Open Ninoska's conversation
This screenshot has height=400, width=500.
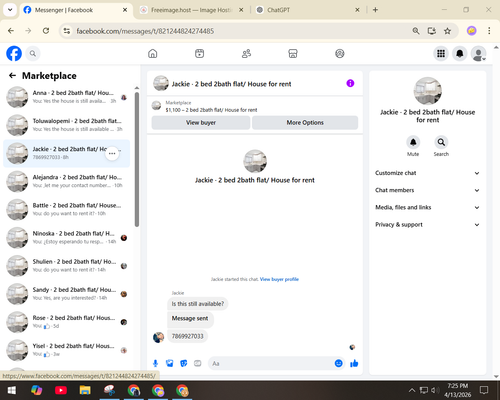67,238
